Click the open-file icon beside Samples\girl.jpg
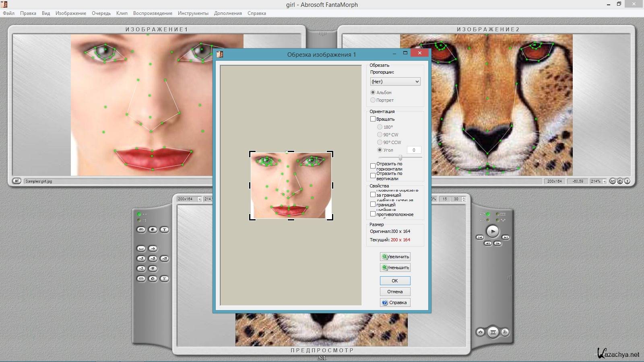 click(17, 181)
